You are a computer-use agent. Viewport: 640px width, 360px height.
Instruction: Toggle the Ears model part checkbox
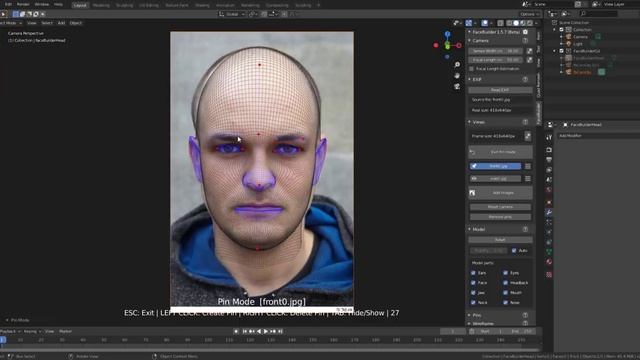[x=473, y=273]
